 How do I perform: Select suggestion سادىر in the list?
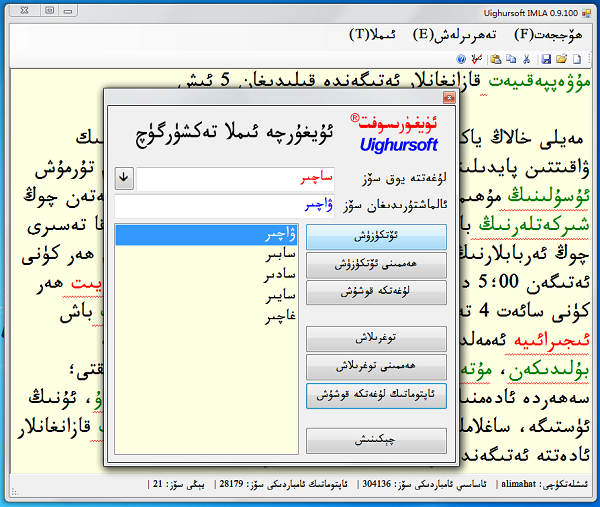(206, 276)
